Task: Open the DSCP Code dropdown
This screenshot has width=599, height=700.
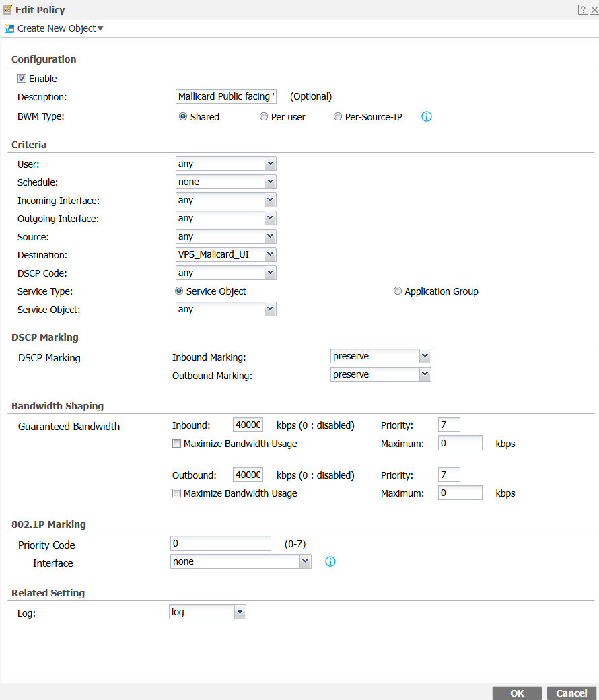Action: 226,273
